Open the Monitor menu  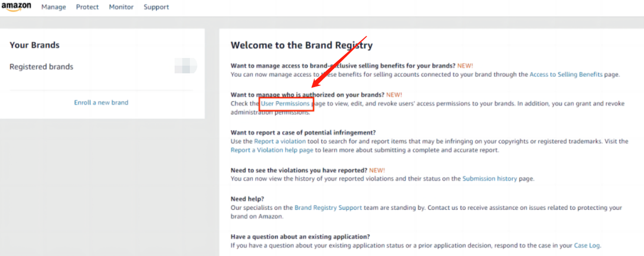[x=121, y=7]
